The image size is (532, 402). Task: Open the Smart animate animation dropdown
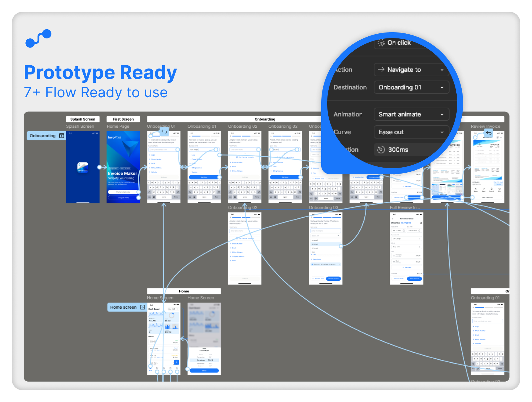[x=411, y=114]
